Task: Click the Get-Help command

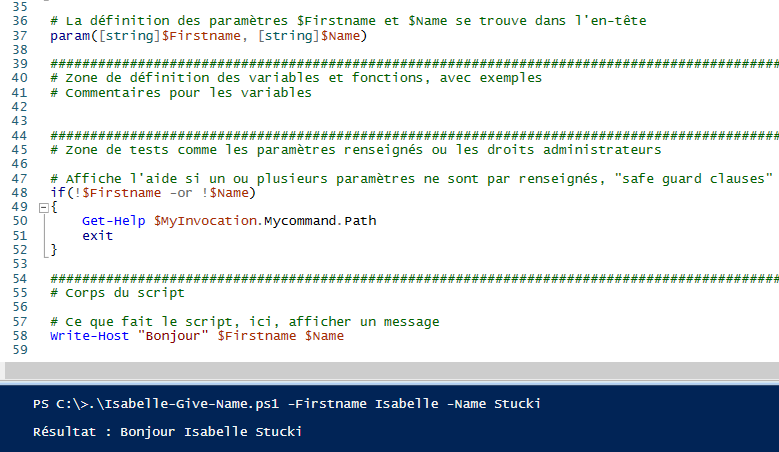Action: click(114, 220)
